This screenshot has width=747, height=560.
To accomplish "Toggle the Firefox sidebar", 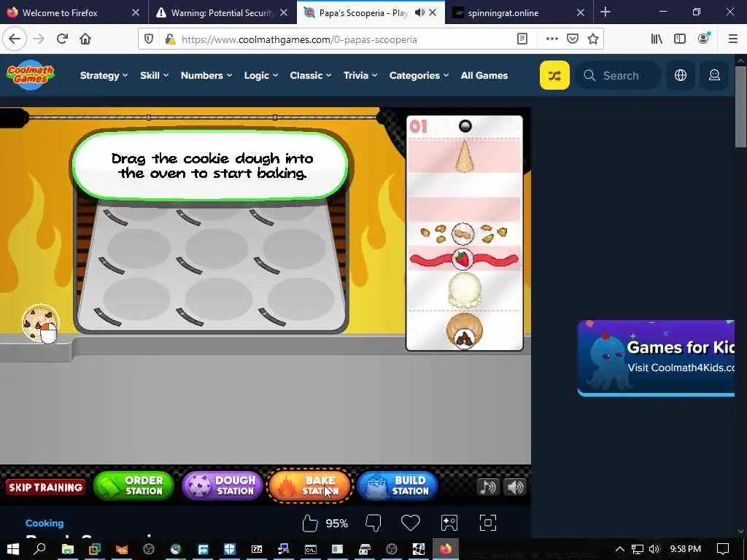I will [680, 39].
